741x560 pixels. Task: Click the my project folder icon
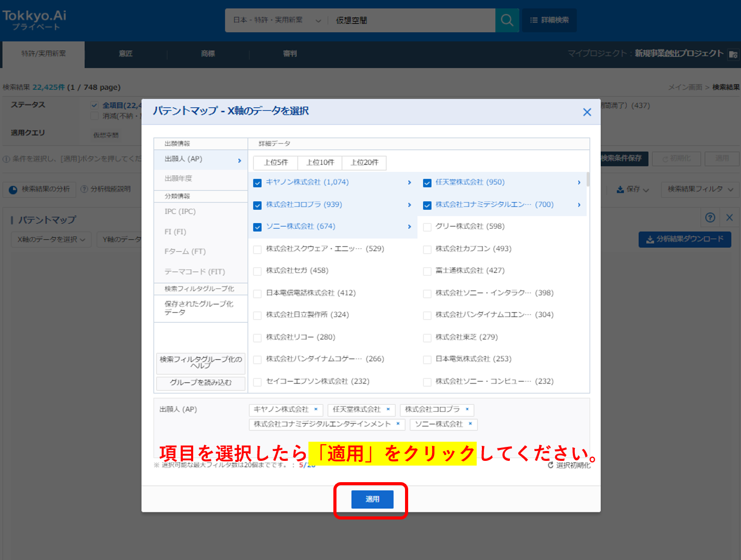tap(733, 54)
